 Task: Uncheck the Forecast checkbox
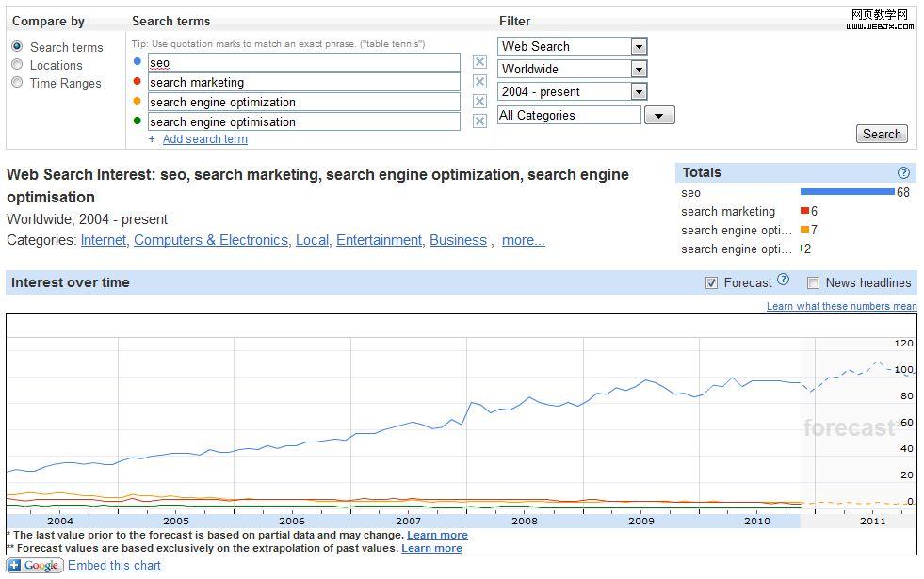click(712, 282)
